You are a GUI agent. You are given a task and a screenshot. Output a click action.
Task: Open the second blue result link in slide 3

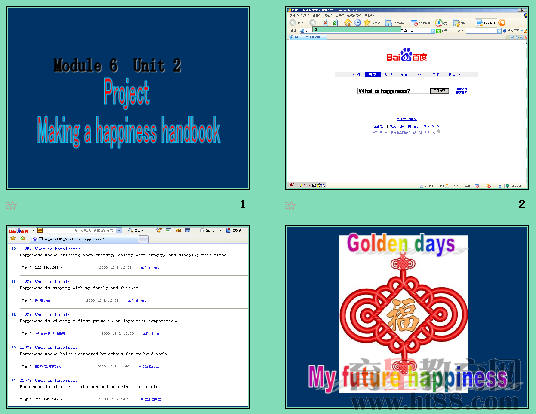[47, 281]
